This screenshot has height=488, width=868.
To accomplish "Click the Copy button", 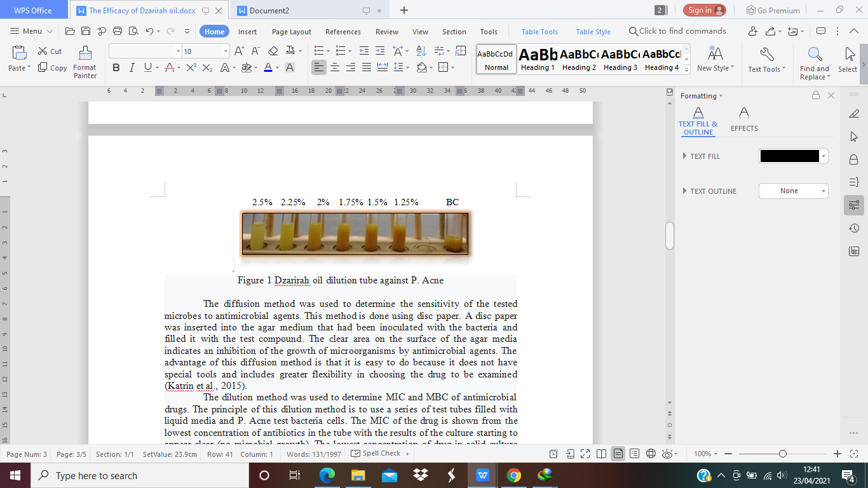I will (x=52, y=68).
